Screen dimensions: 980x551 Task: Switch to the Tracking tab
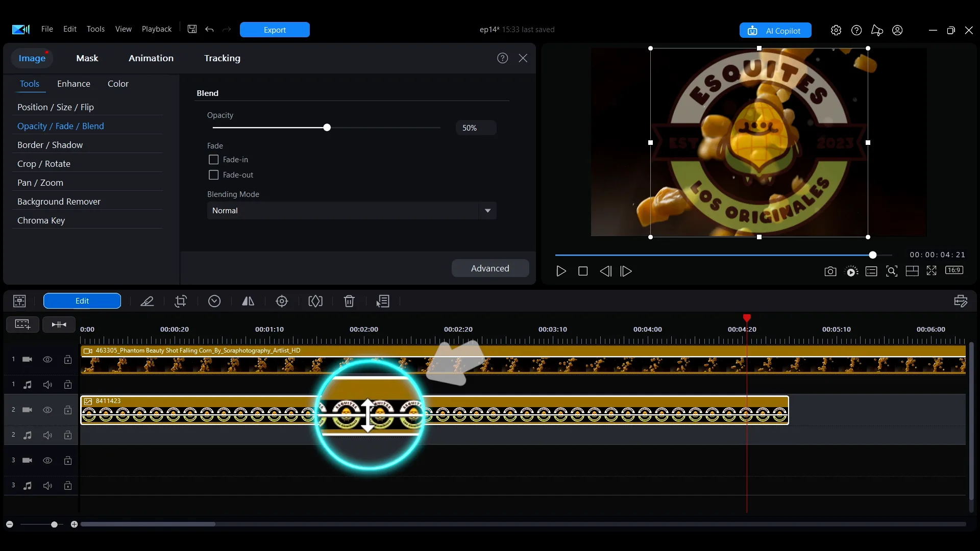(222, 58)
